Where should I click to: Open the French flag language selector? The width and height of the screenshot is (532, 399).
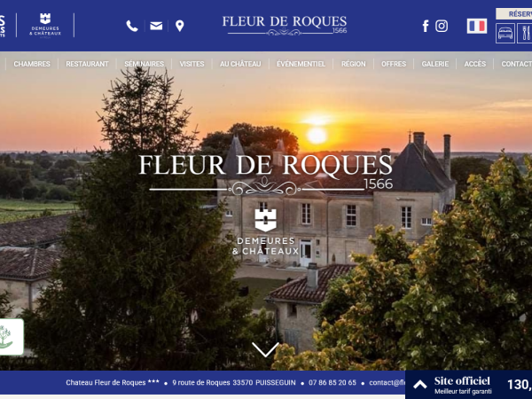[x=477, y=26]
